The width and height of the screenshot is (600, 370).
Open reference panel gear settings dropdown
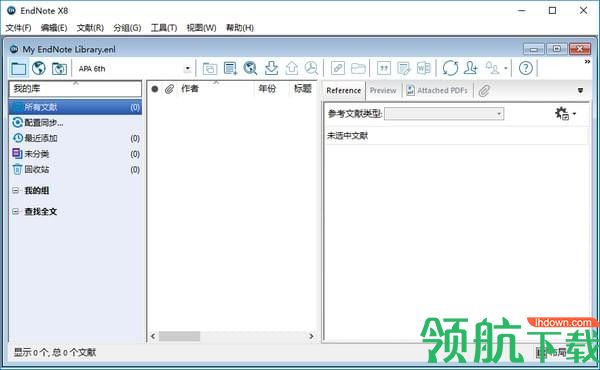pos(566,114)
